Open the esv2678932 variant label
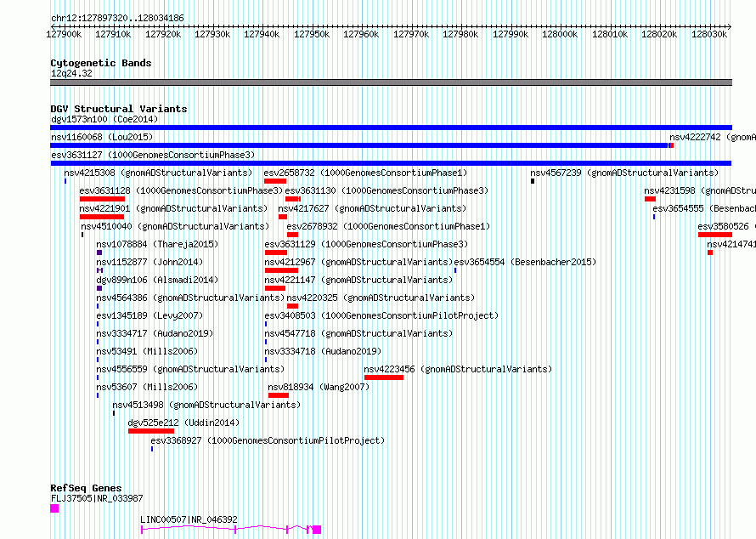Screen dimensions: 756x539 (388, 226)
